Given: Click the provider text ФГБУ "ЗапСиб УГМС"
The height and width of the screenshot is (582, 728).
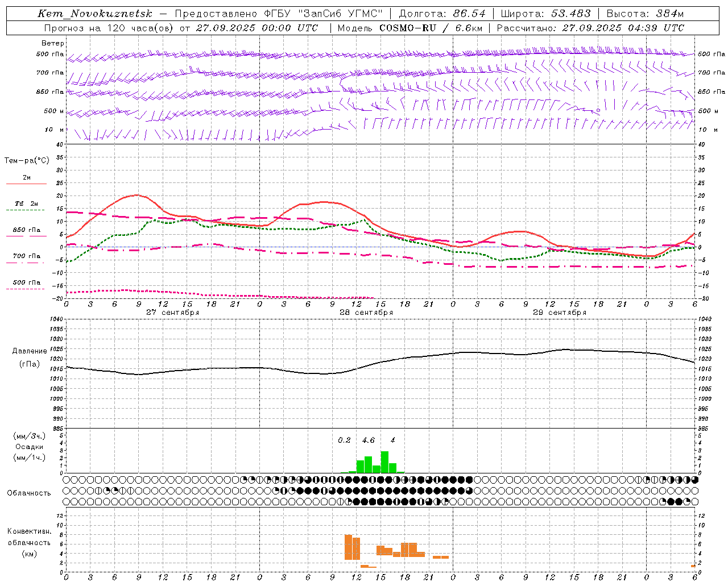Looking at the screenshot, I should [x=324, y=14].
